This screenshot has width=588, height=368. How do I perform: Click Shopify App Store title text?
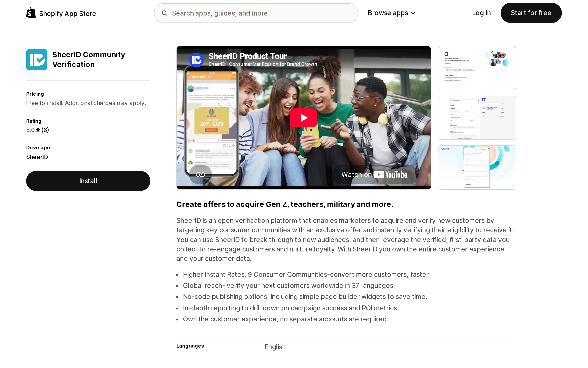[68, 13]
